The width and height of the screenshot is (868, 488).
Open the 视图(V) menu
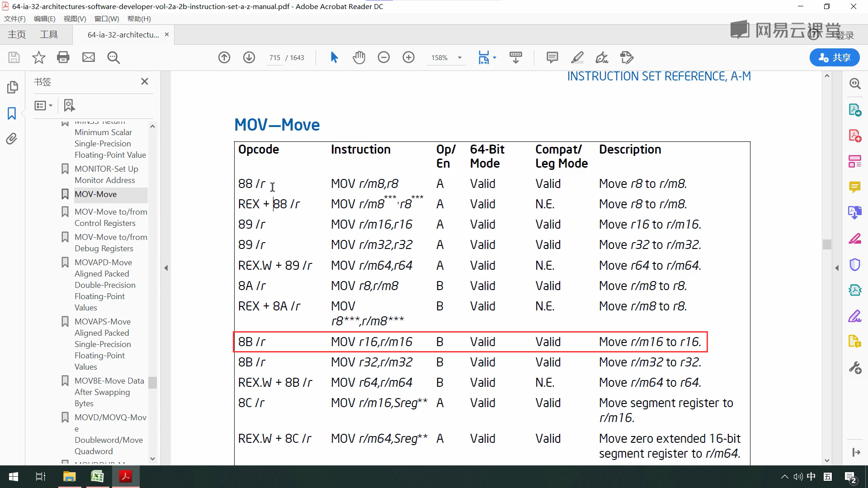coord(75,19)
